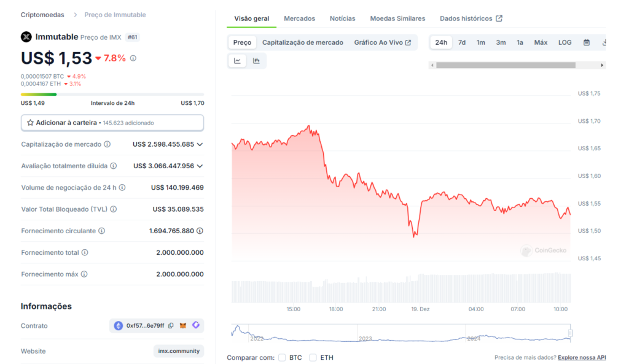
Task: Add token to MetaMask via fox icon
Action: click(183, 325)
